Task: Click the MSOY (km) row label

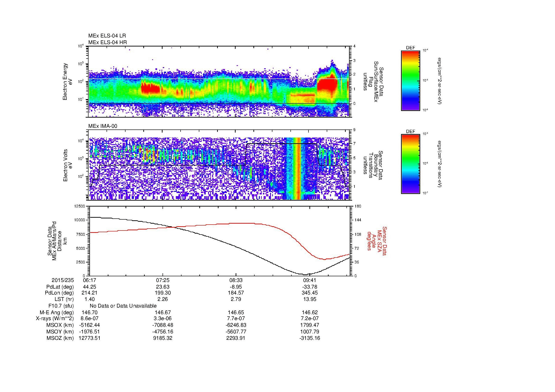Action: coord(60,332)
